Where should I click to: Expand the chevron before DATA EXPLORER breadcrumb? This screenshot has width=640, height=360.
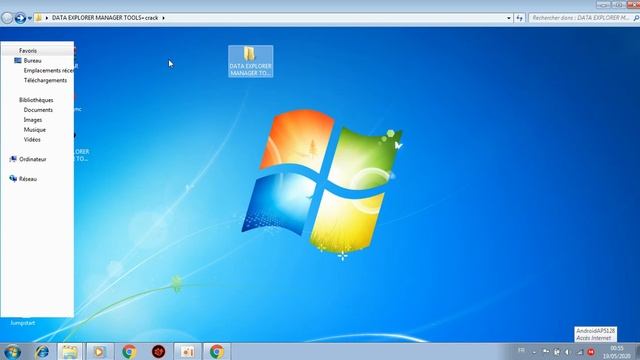[x=47, y=18]
